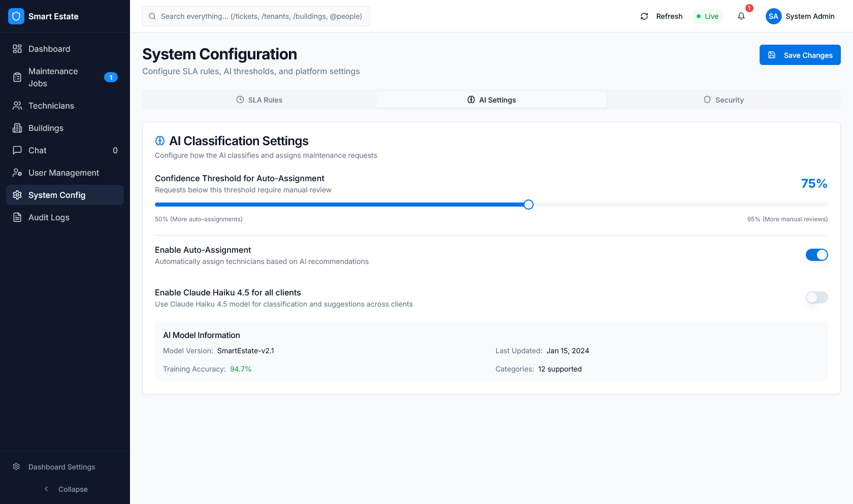Go to Technicians page
Image resolution: width=853 pixels, height=504 pixels.
point(51,106)
